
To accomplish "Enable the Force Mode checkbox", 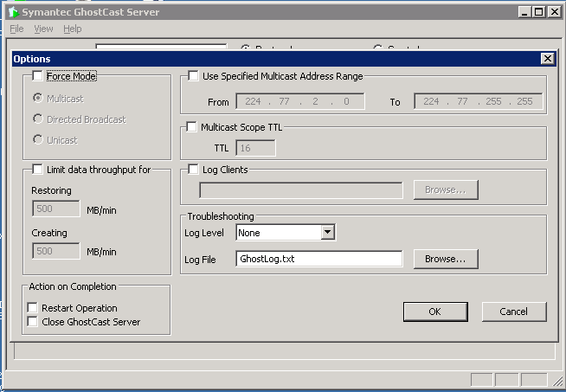I will [x=37, y=76].
